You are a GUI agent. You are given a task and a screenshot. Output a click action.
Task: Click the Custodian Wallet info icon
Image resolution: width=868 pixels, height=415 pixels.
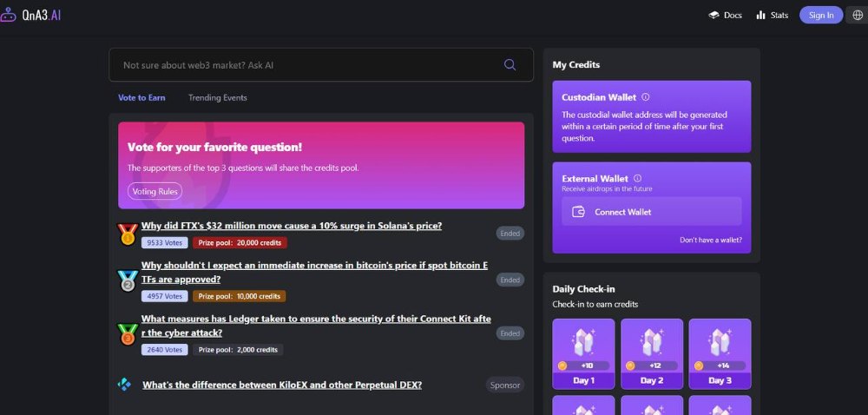coord(646,97)
